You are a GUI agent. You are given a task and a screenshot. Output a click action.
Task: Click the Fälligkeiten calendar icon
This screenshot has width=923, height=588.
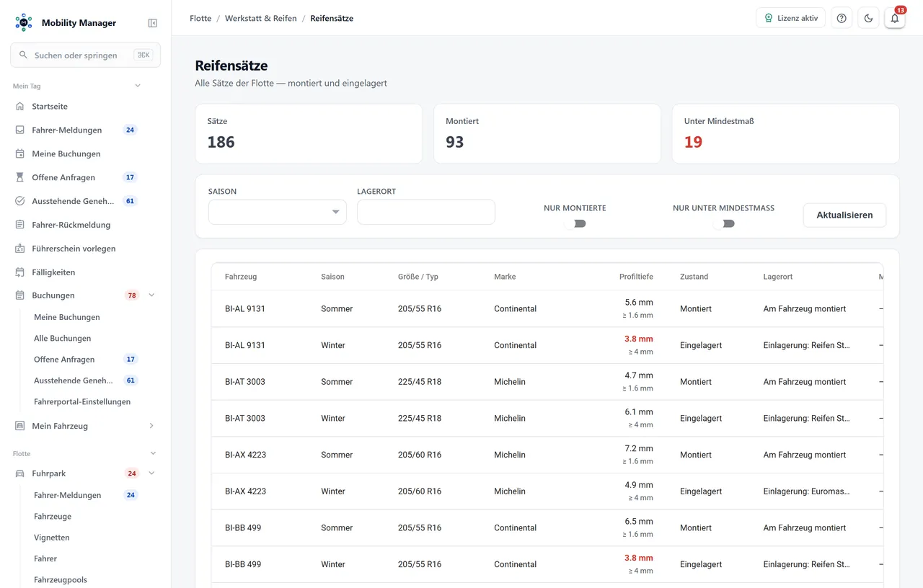(20, 272)
